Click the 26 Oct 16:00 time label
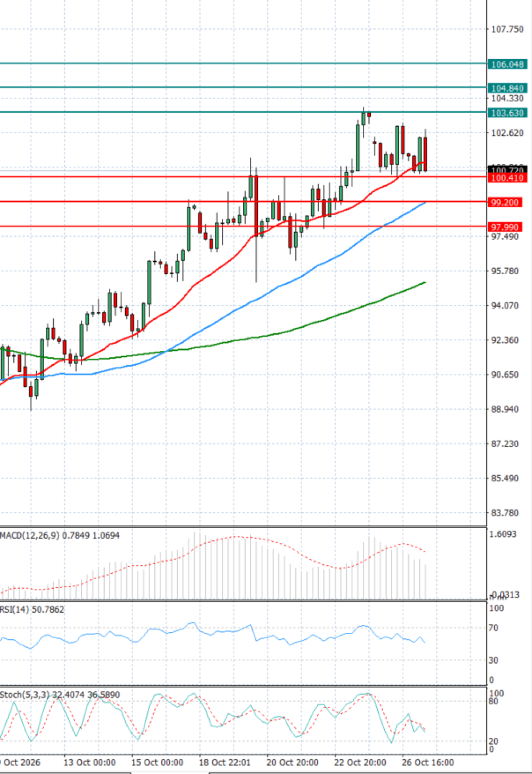 428,762
